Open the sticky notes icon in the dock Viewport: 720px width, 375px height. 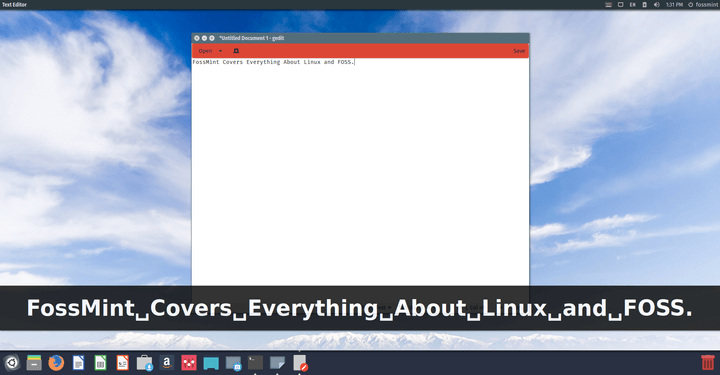coord(277,363)
